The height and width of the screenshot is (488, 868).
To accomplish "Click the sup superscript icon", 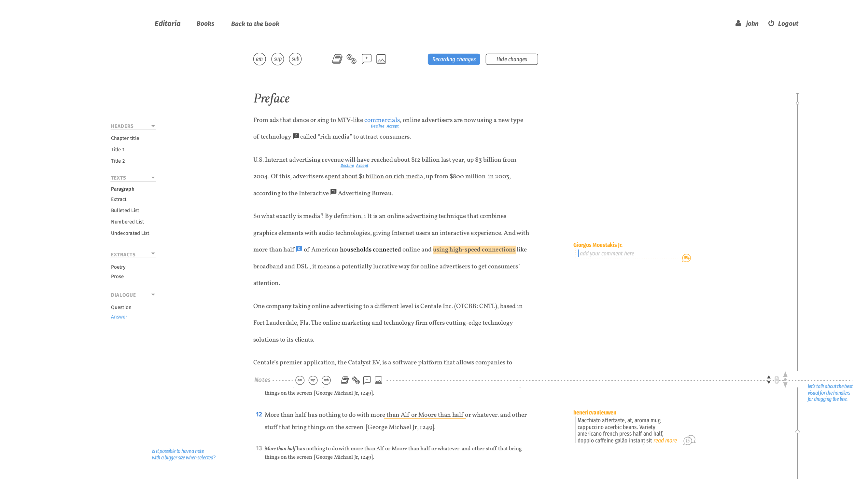I will (x=277, y=59).
